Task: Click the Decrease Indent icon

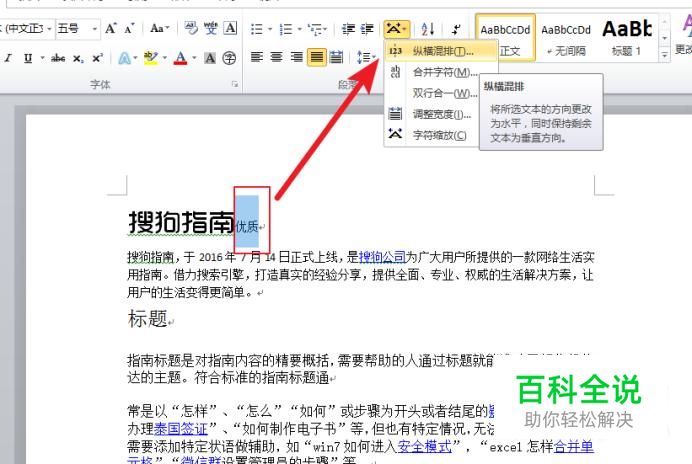Action: coord(348,29)
